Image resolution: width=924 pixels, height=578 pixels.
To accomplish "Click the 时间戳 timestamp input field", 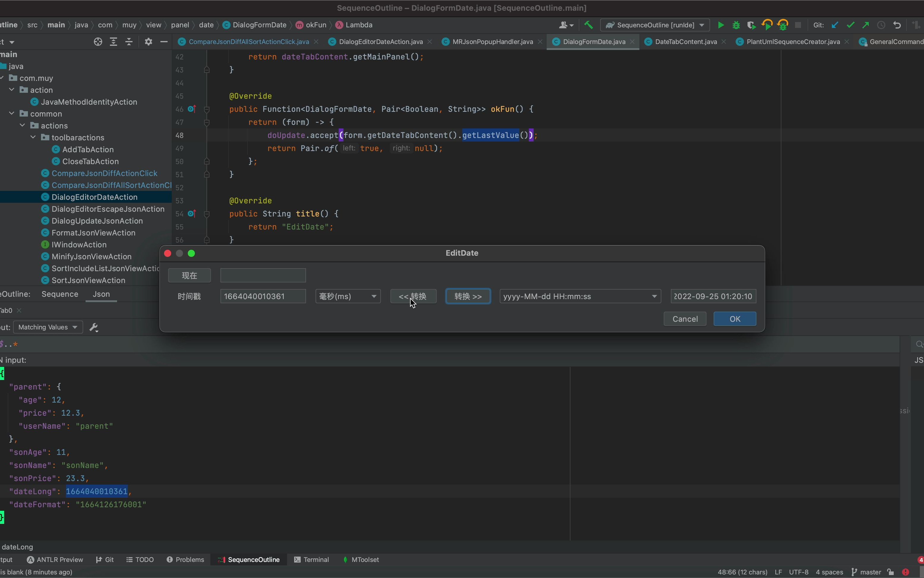I will coord(263,296).
